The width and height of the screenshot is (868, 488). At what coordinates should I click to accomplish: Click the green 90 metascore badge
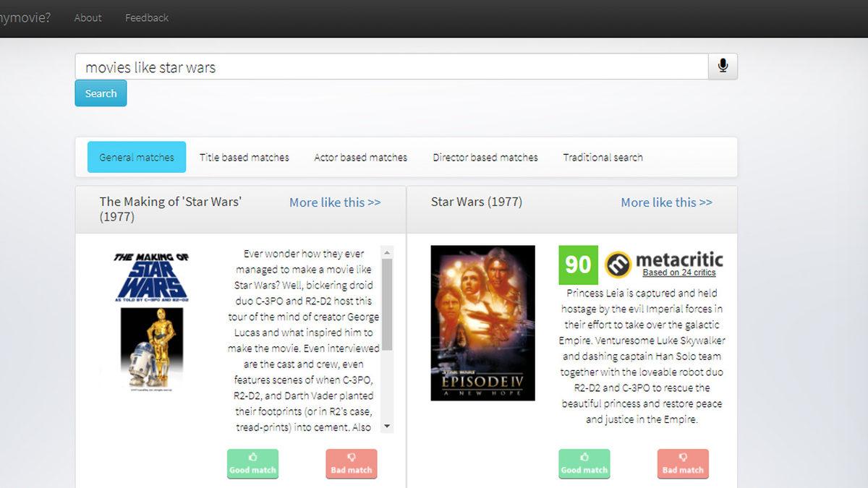pyautogui.click(x=578, y=265)
